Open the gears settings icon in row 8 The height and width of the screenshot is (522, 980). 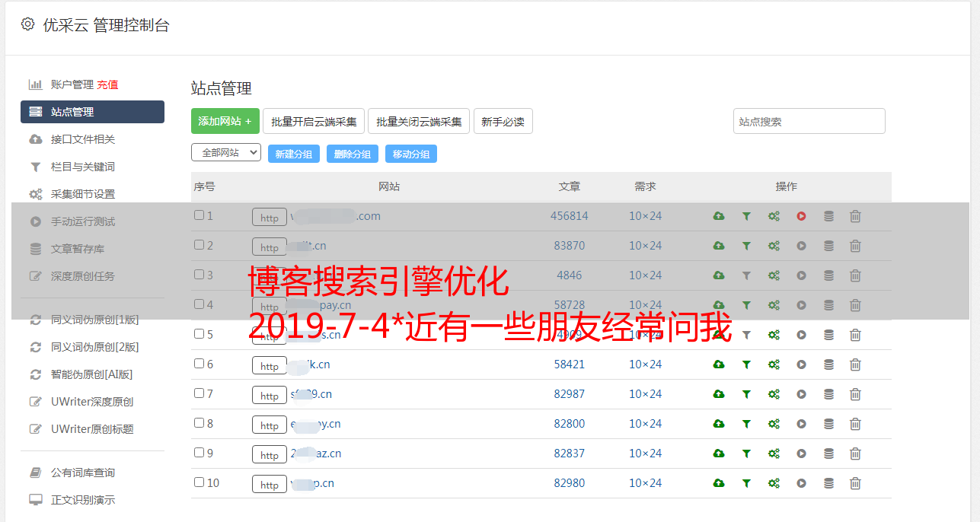[774, 424]
